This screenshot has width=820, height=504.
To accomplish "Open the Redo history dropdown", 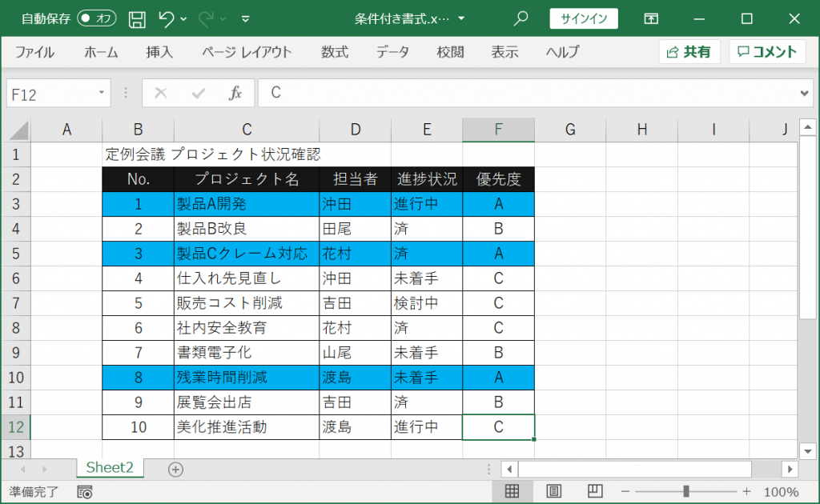I will (223, 19).
